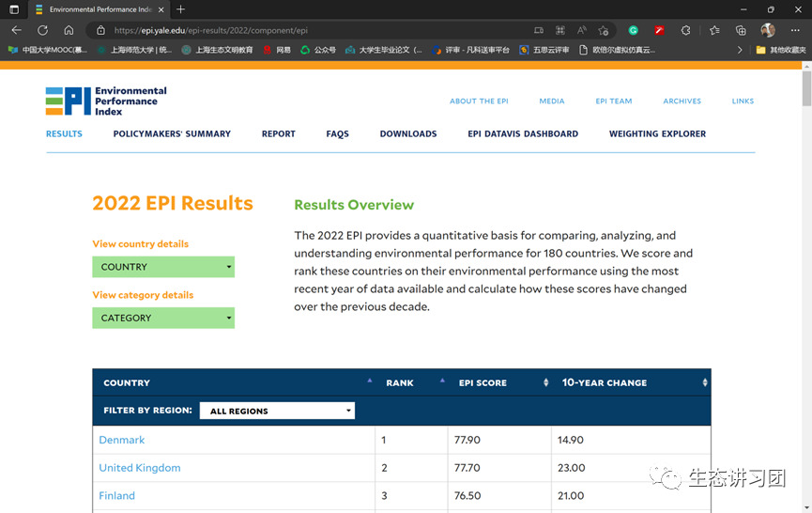Open the EPI TEAM page
This screenshot has height=513, width=812.
[614, 101]
